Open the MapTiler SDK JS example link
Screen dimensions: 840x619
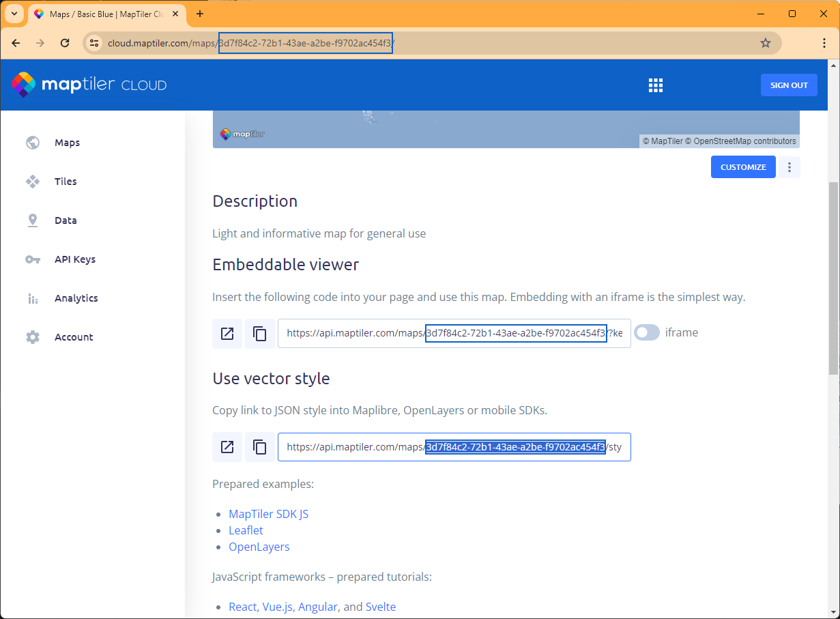(x=268, y=514)
